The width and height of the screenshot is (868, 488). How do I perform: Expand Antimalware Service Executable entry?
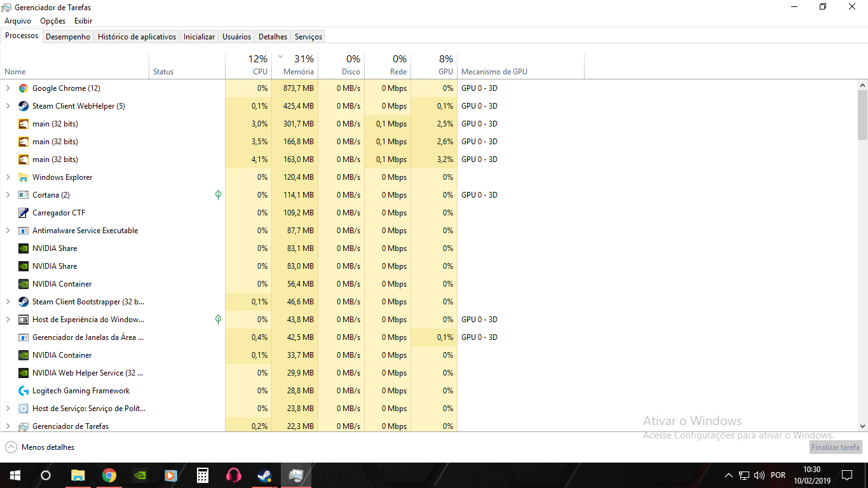(8, 231)
